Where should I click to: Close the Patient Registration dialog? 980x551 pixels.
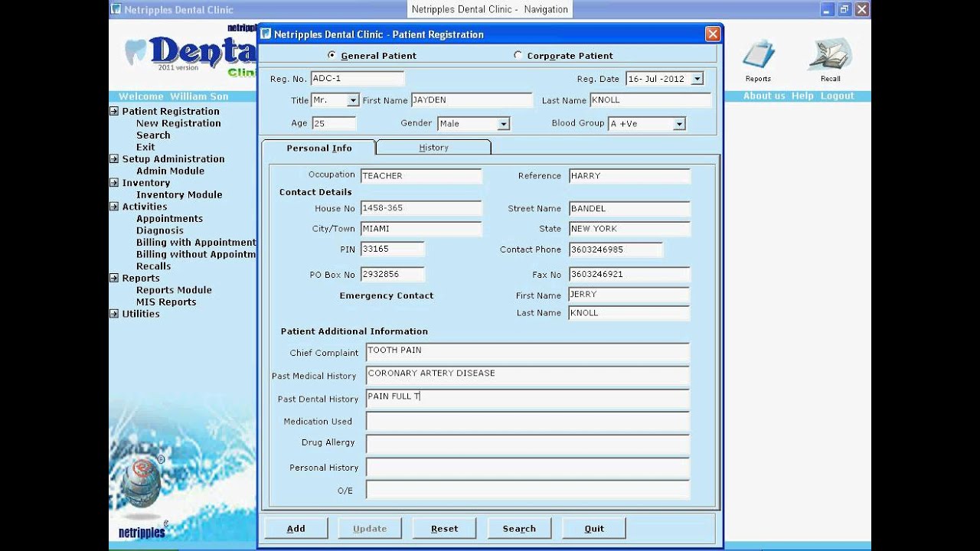712,34
